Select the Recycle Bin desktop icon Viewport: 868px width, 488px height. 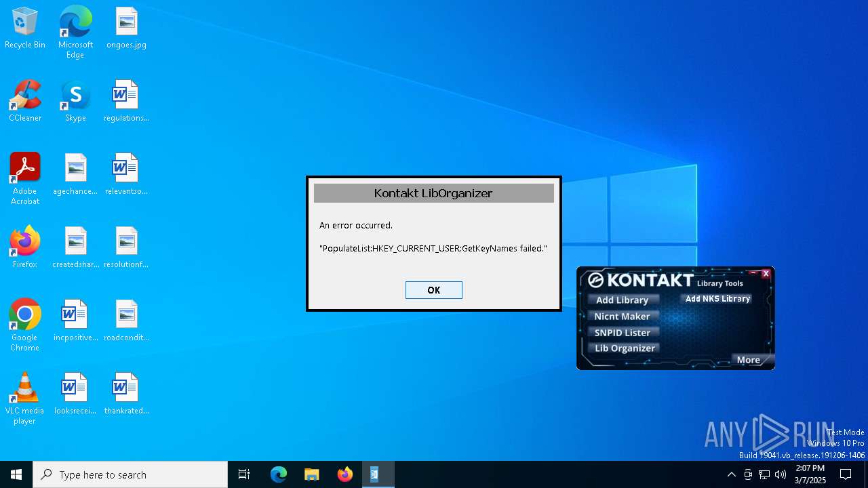(25, 28)
